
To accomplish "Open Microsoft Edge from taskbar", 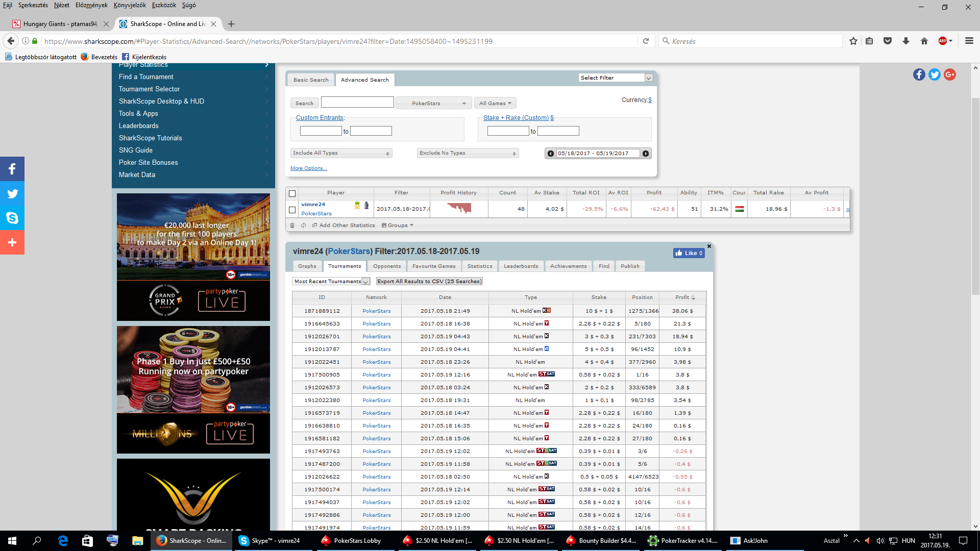I will coord(63,541).
